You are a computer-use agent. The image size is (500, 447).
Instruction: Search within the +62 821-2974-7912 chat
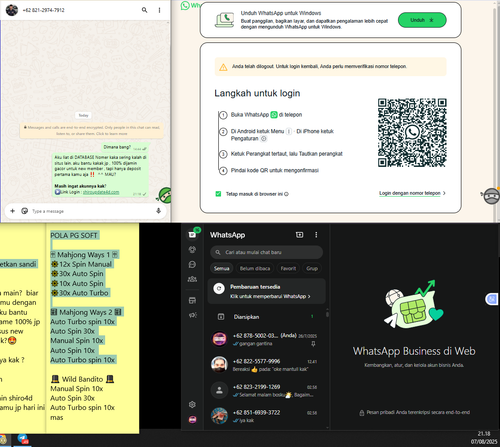point(144,10)
